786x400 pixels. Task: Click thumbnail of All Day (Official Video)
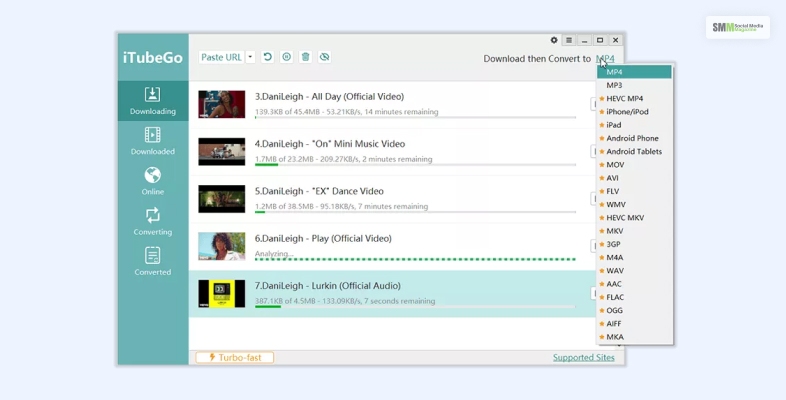(x=222, y=104)
